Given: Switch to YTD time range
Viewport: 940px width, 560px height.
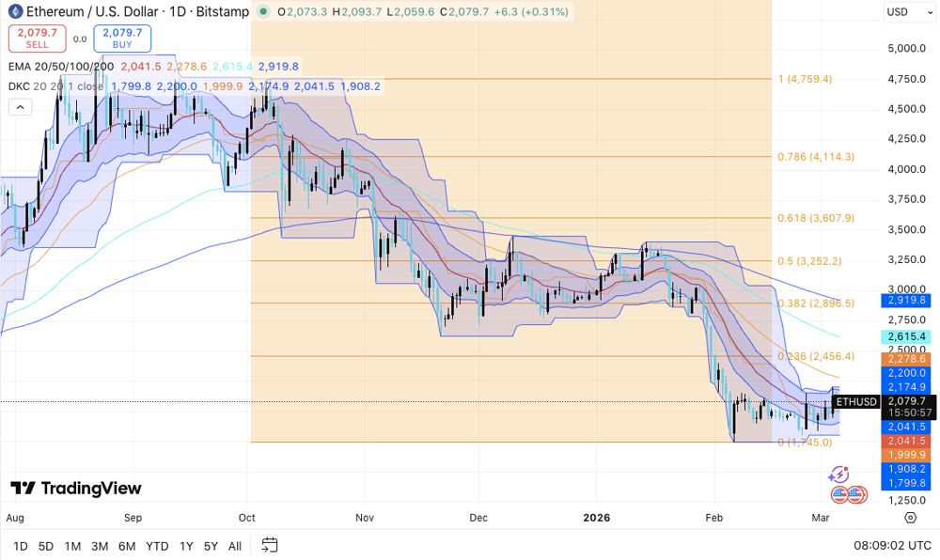Looking at the screenshot, I should tap(157, 546).
